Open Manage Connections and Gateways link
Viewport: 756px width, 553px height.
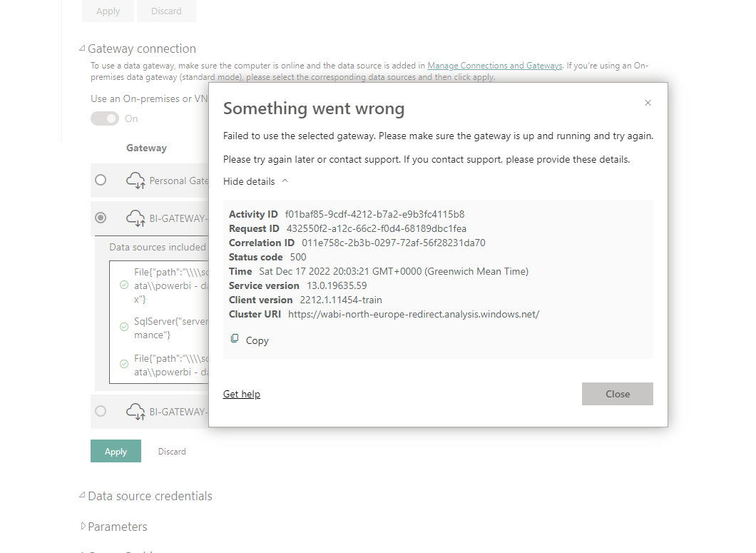pos(495,65)
